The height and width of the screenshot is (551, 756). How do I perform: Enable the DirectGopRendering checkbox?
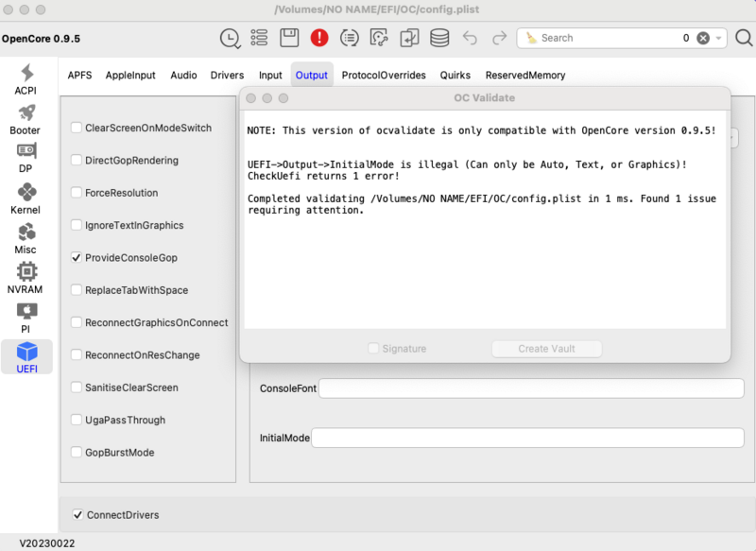77,160
